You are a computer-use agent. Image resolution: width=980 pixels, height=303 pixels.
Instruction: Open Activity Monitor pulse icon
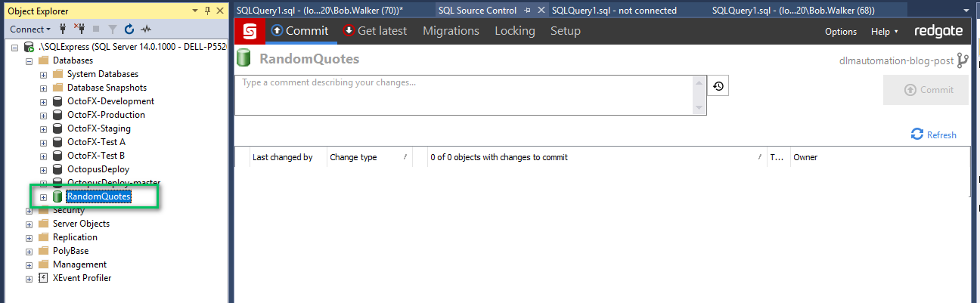coord(146,29)
